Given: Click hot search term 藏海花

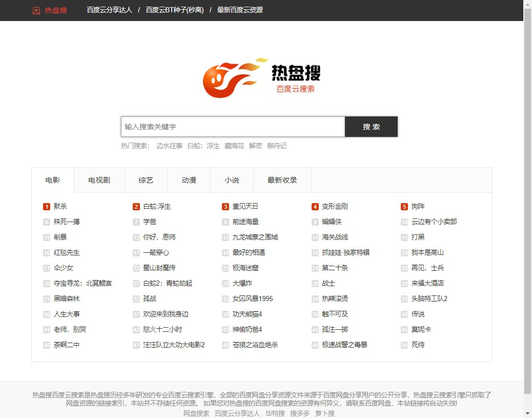Looking at the screenshot, I should 234,146.
